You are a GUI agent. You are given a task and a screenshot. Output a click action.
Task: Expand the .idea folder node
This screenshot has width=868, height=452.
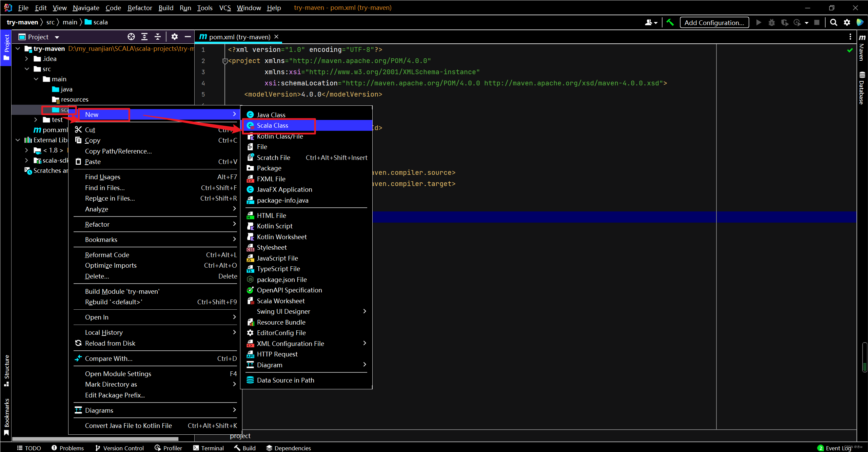point(26,59)
